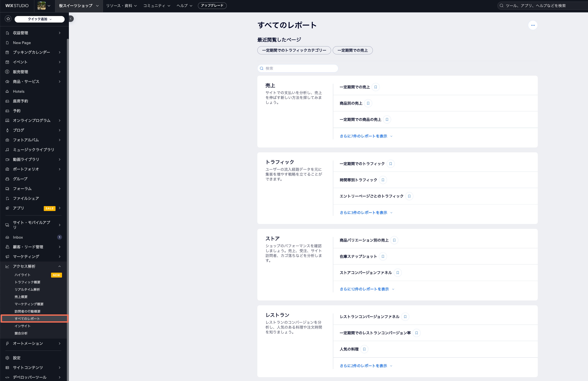Screen dimensions: 588x381
Task: Click the デベロッパーツール code icon
Action: pyautogui.click(x=7, y=377)
